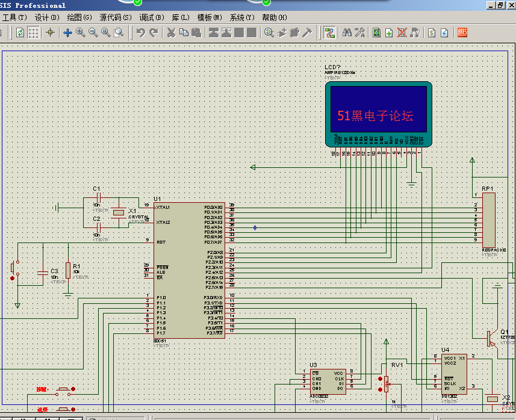
Task: Launch ARES netlist transfer
Action: (462, 32)
